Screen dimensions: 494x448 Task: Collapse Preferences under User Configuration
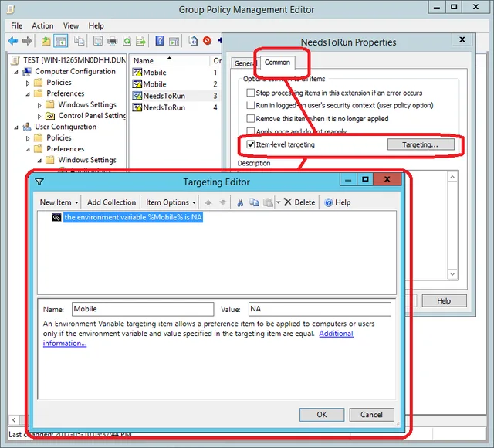[x=28, y=150]
